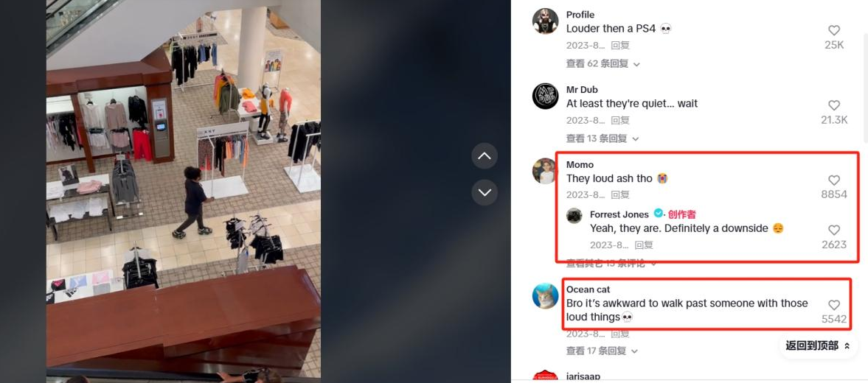Image resolution: width=868 pixels, height=383 pixels.
Task: Expand 13 replies under Mr Dub's comment
Action: (603, 138)
